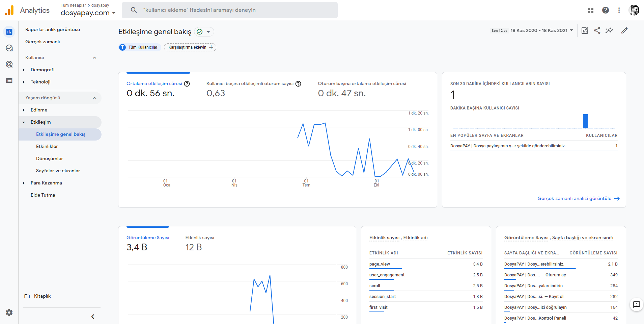The width and height of the screenshot is (644, 324).
Task: Expand the Para Kazanma tree item
Action: (x=24, y=183)
